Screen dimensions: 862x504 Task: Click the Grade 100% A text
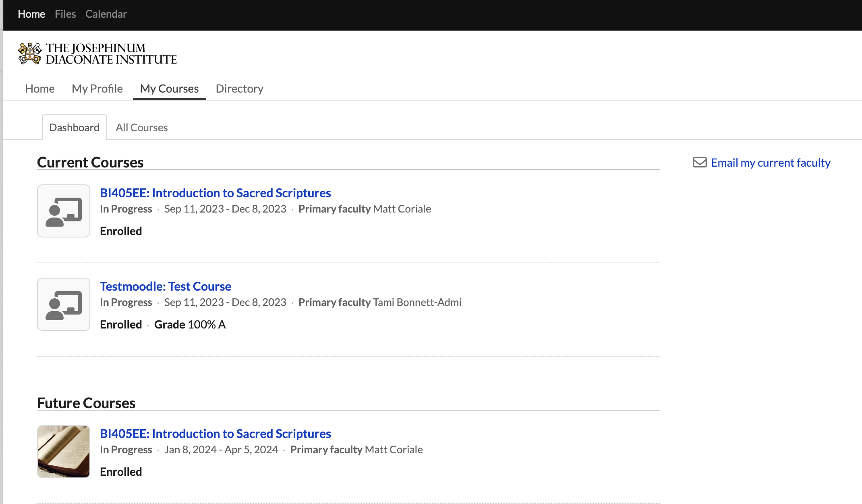(x=190, y=324)
